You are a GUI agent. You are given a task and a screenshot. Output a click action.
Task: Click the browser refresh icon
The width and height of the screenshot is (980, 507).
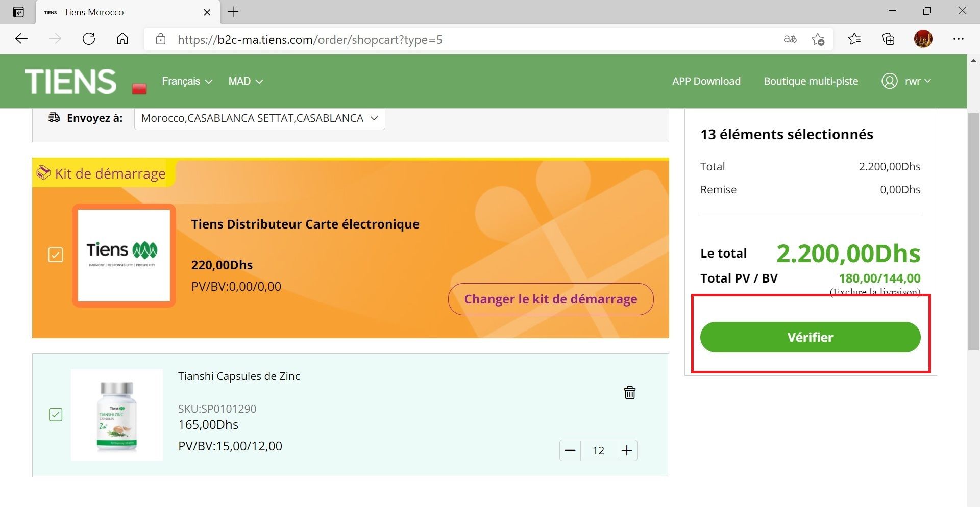click(89, 39)
